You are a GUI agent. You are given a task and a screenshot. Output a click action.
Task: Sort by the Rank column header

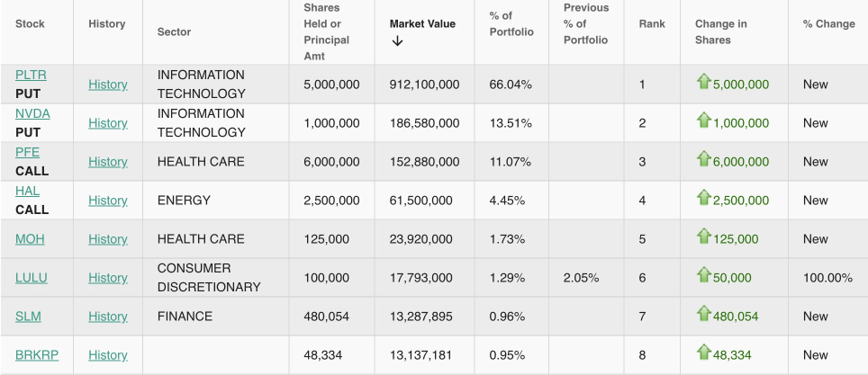point(651,23)
